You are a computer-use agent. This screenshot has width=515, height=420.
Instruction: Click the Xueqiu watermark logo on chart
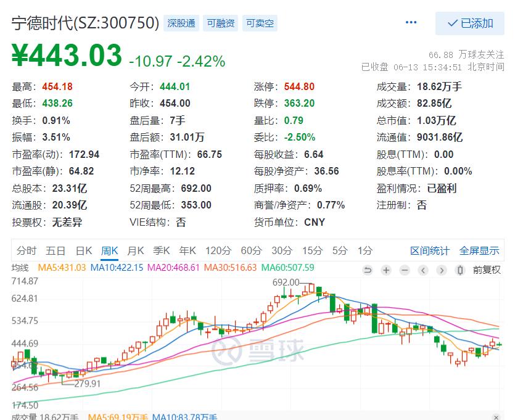(x=258, y=351)
